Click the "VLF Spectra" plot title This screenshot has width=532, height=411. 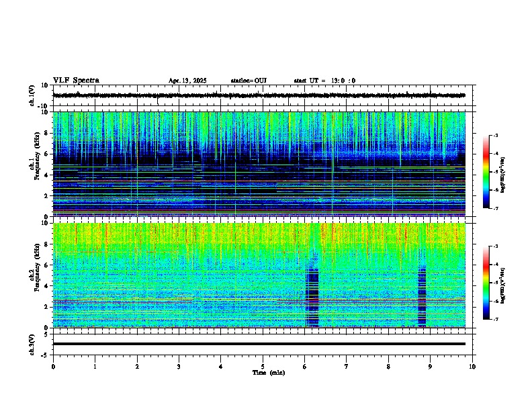tap(76, 80)
